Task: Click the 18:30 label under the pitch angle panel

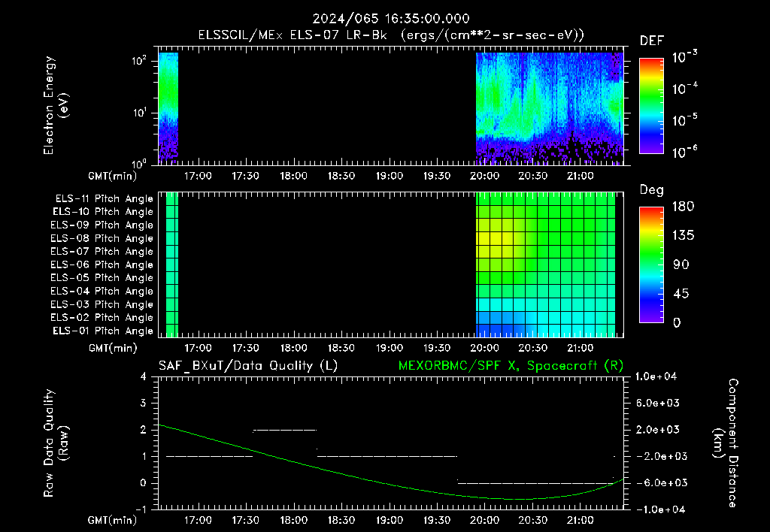Action: [341, 348]
